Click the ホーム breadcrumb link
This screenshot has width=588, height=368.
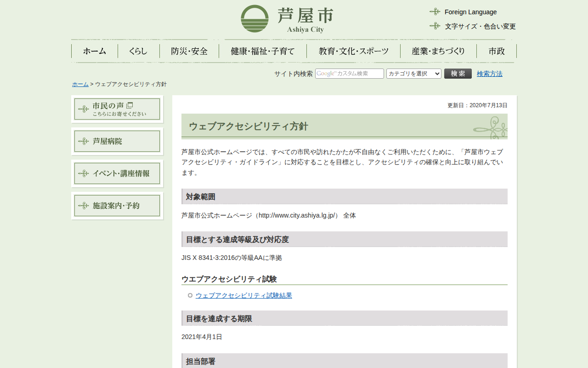pos(80,84)
